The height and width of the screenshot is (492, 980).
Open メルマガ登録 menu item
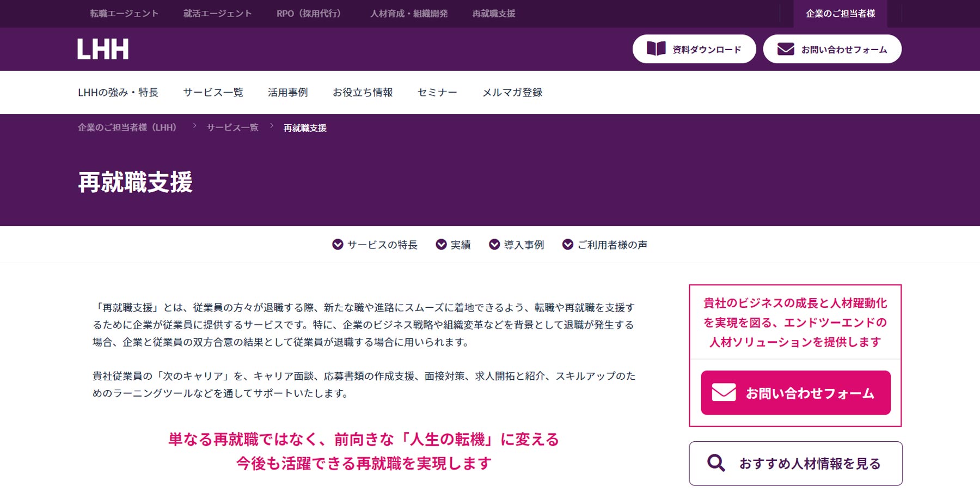tap(512, 93)
